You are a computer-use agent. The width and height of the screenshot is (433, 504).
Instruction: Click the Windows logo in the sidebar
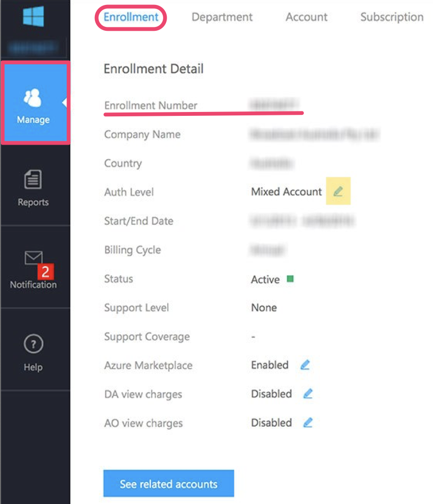[x=33, y=16]
